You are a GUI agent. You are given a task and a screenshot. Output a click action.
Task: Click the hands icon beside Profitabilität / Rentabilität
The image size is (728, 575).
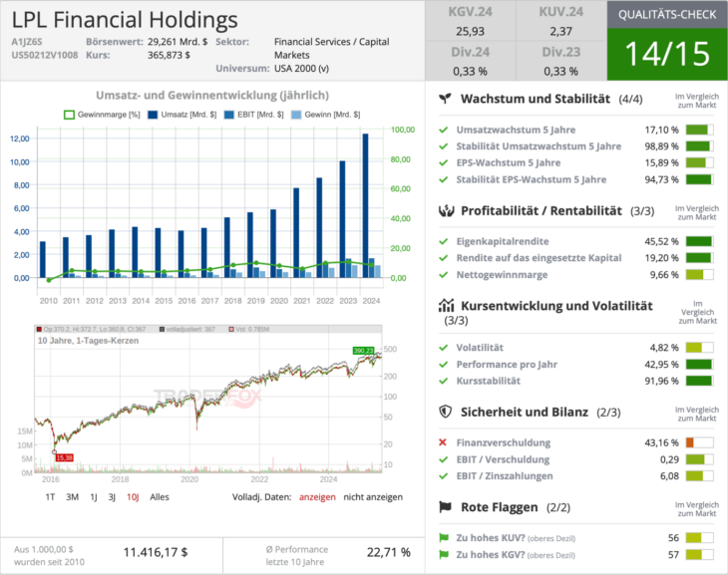click(446, 210)
